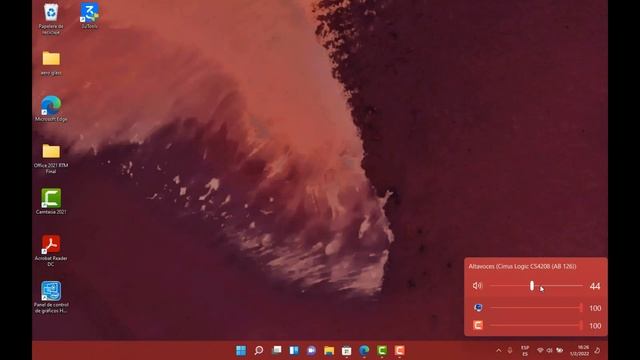
Task: Select the Acrobat Reader DC desktop shortcut
Action: pyautogui.click(x=51, y=250)
